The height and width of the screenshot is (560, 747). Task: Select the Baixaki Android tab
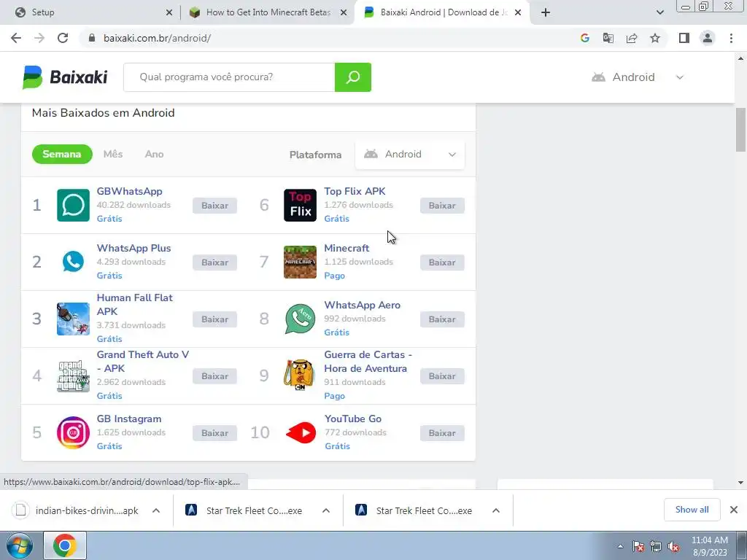click(443, 12)
